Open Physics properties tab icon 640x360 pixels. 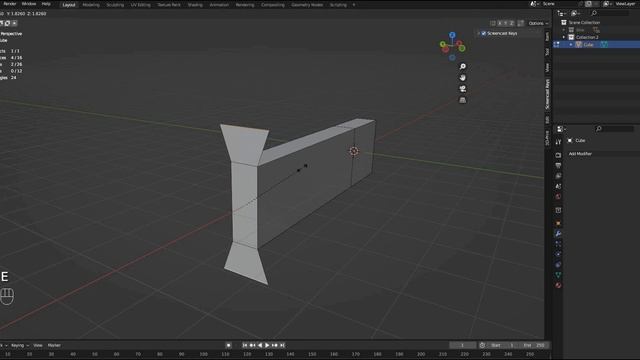pyautogui.click(x=558, y=254)
